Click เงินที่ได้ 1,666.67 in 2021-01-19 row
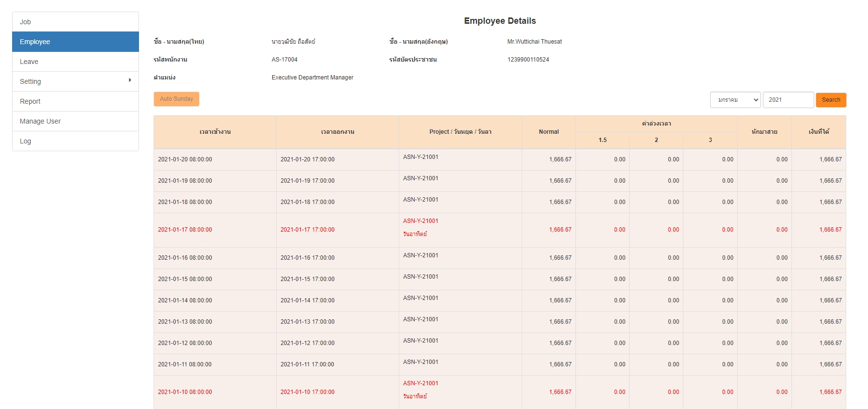This screenshot has height=409, width=868. pyautogui.click(x=831, y=181)
